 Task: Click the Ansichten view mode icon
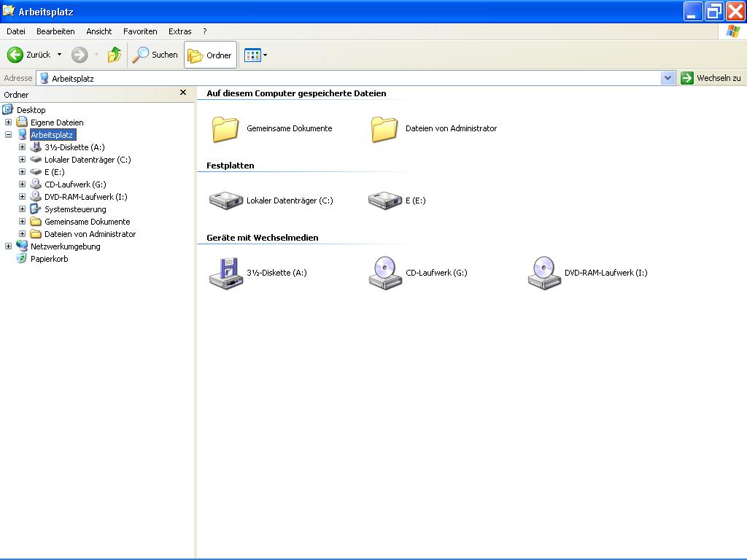[x=252, y=55]
